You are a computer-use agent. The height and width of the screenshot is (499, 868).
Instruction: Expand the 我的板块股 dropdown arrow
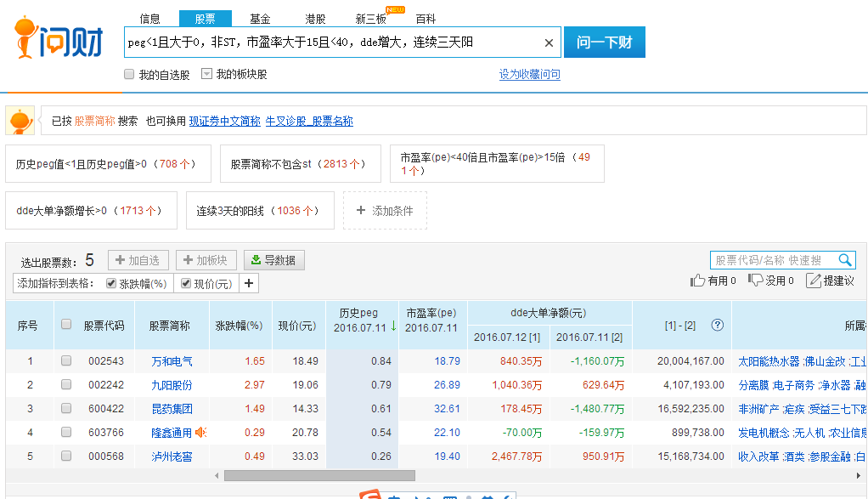point(206,73)
